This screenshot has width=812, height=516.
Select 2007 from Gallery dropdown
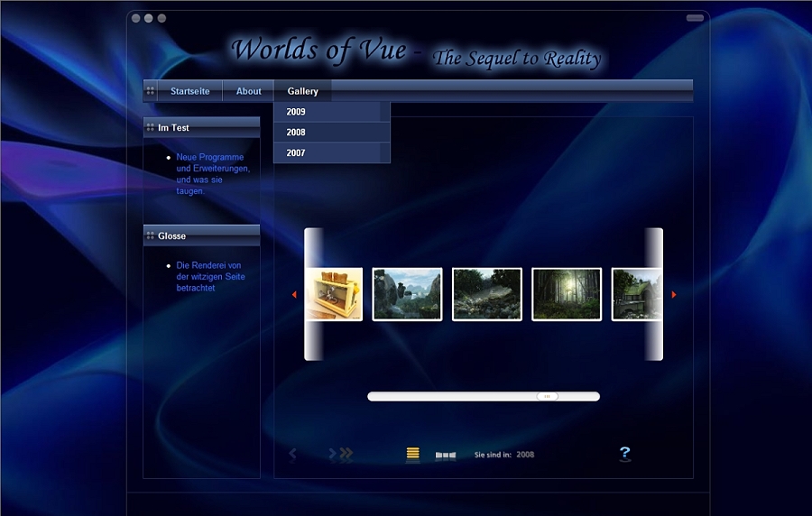coord(331,153)
